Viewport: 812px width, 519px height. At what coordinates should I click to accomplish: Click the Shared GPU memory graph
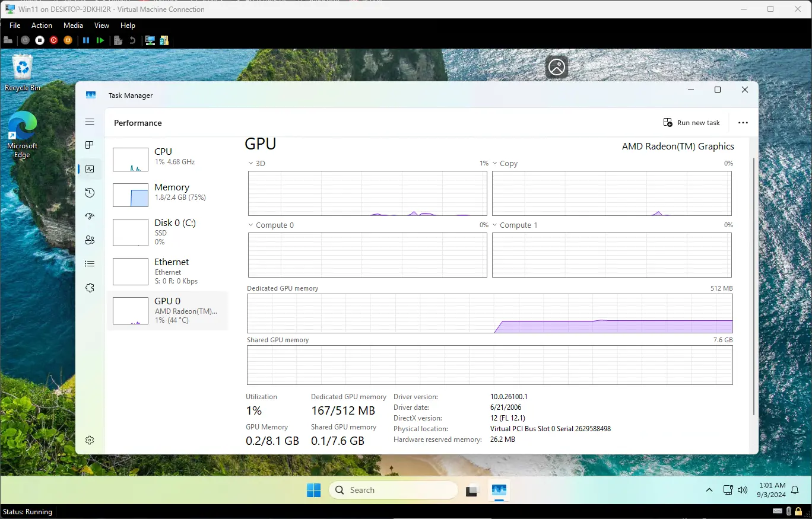490,365
